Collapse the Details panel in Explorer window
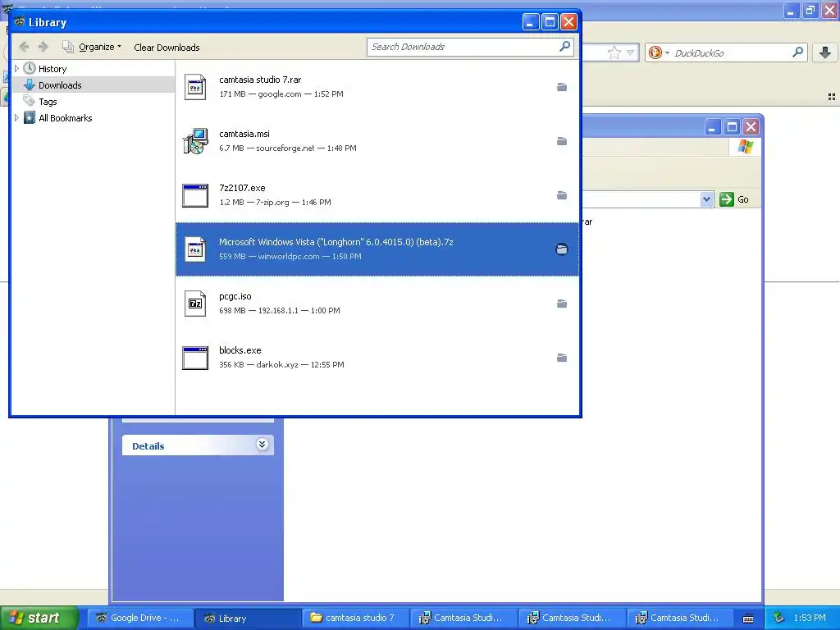The width and height of the screenshot is (840, 630). tap(262, 445)
